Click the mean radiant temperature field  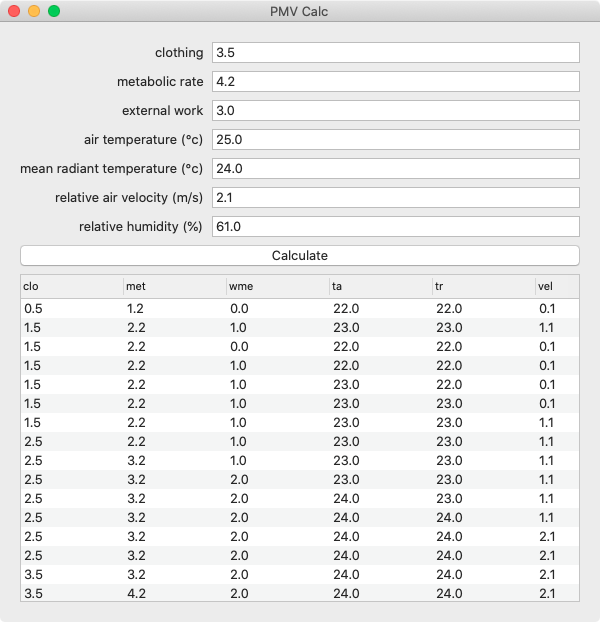pos(396,169)
